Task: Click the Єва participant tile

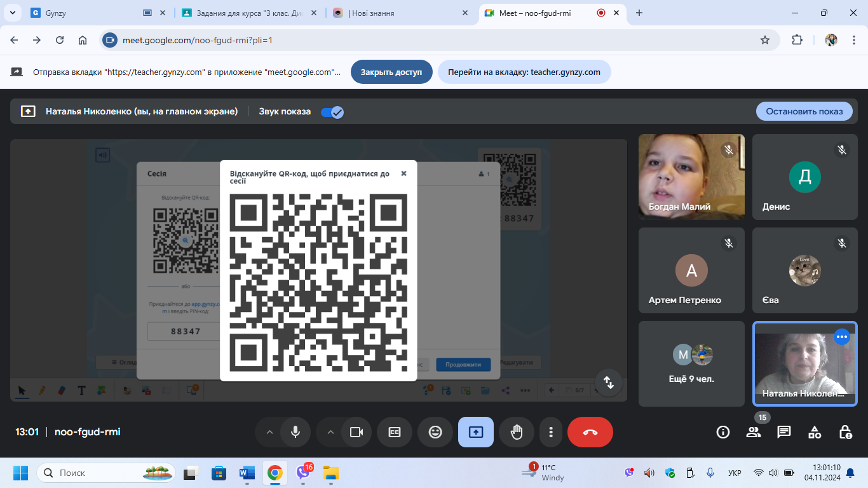Action: point(805,270)
